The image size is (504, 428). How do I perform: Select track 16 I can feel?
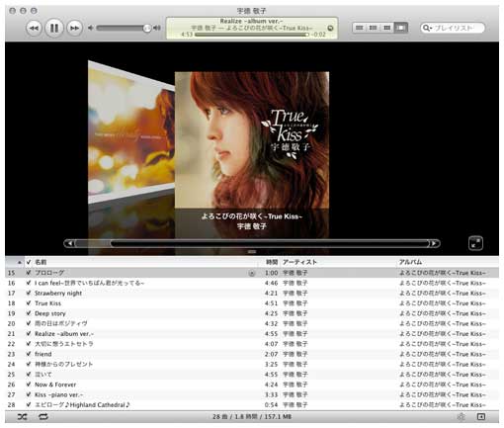tap(252, 283)
